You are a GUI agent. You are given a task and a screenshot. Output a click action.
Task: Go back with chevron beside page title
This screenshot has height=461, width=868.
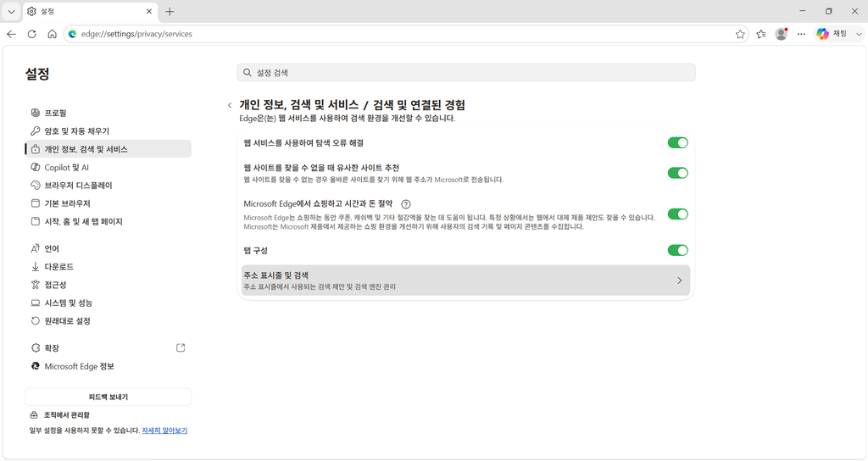pos(230,105)
